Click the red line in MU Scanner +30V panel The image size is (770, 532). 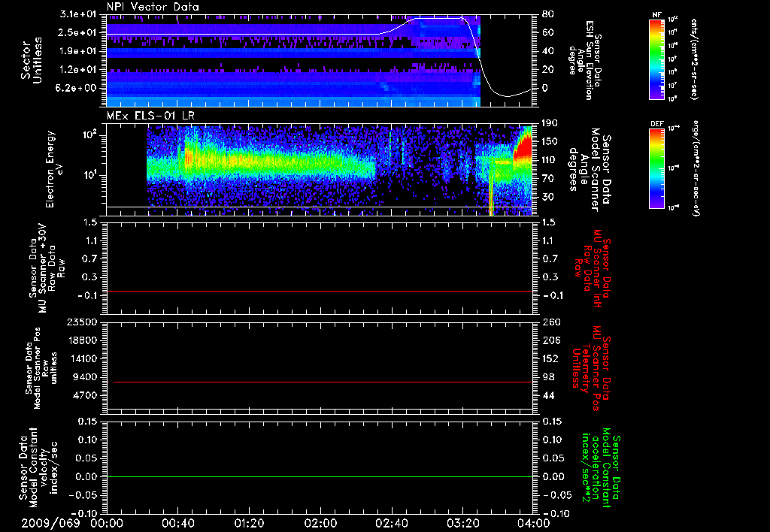(x=319, y=291)
